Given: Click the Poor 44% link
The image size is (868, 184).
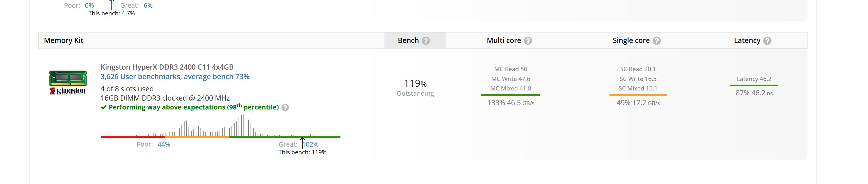Looking at the screenshot, I should point(164,144).
